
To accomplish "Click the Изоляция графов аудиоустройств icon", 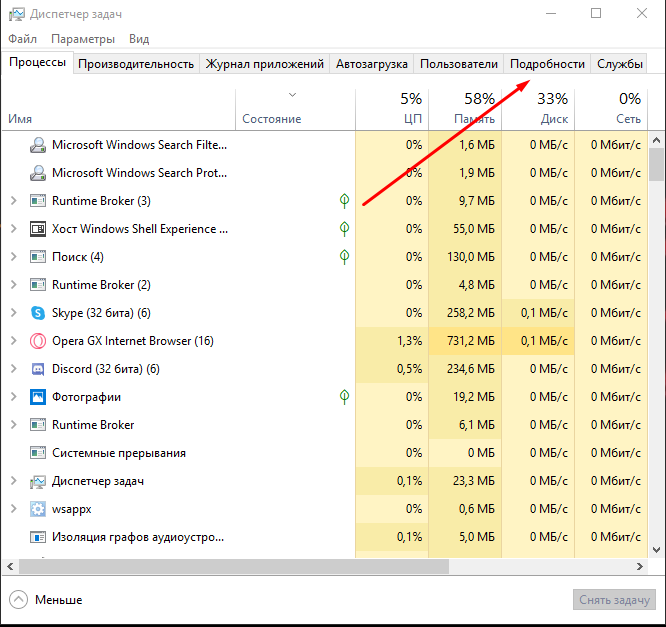I will [38, 537].
